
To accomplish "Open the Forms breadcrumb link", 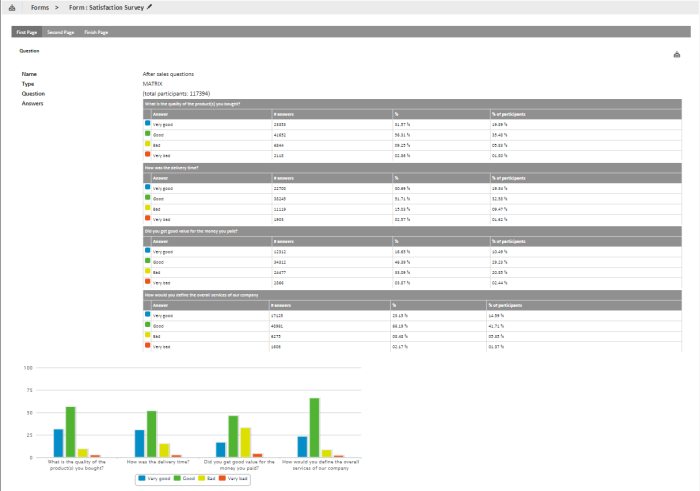I will [x=40, y=7].
